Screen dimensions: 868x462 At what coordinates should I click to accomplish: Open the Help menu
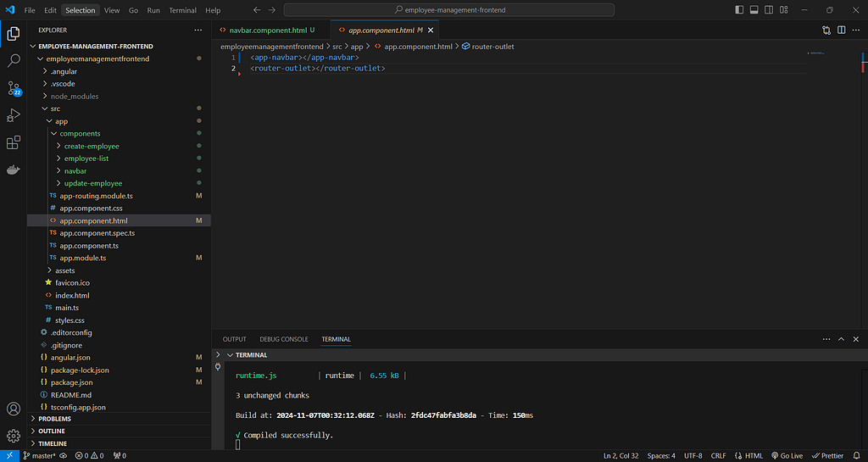tap(213, 10)
